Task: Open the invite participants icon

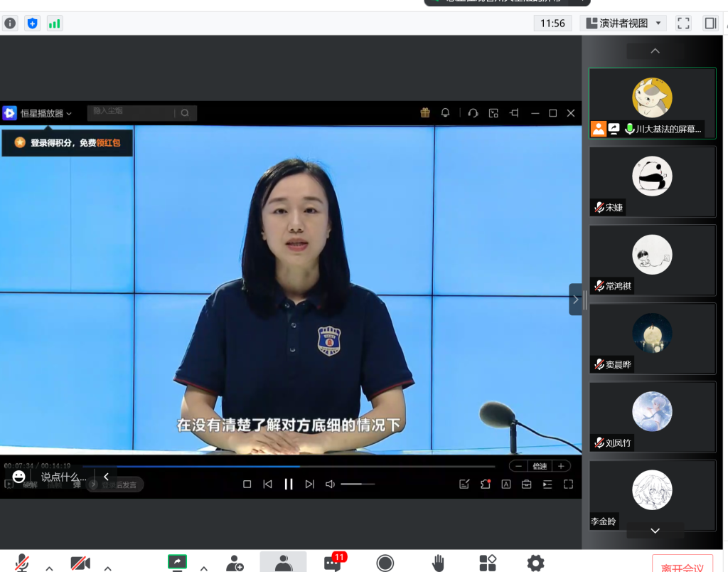Action: (235, 563)
